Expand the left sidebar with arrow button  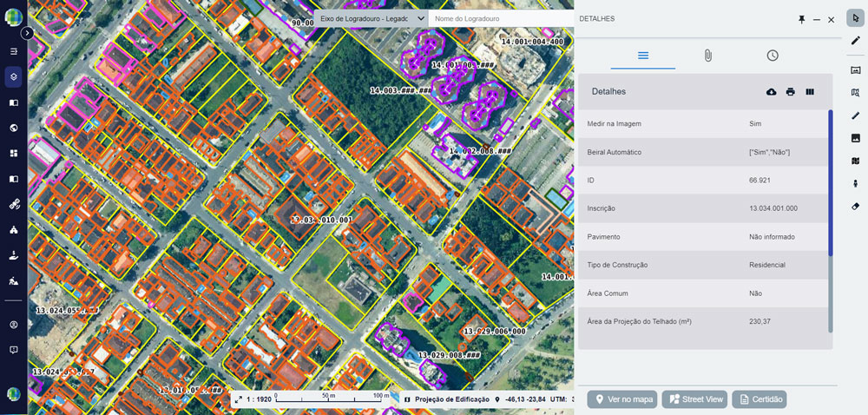click(x=27, y=33)
